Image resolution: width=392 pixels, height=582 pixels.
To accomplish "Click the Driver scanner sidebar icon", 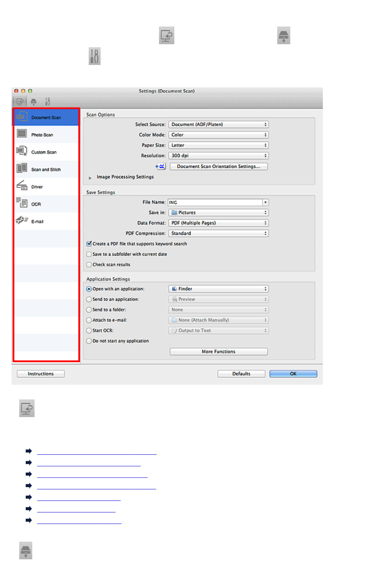I will (x=22, y=185).
